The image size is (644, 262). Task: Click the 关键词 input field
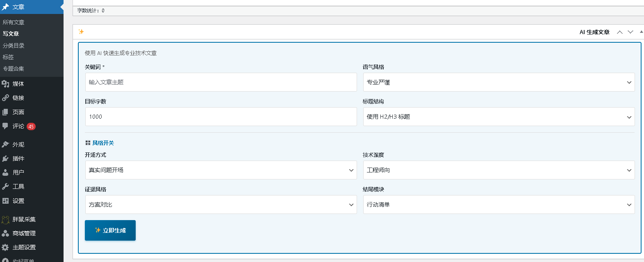click(x=221, y=82)
